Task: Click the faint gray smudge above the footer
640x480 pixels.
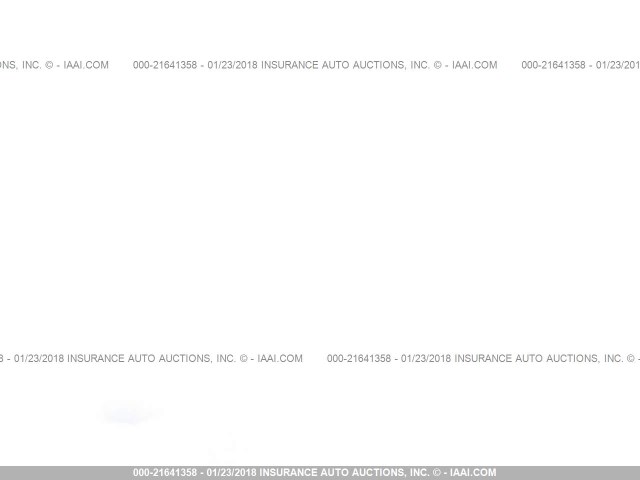Action: click(127, 411)
